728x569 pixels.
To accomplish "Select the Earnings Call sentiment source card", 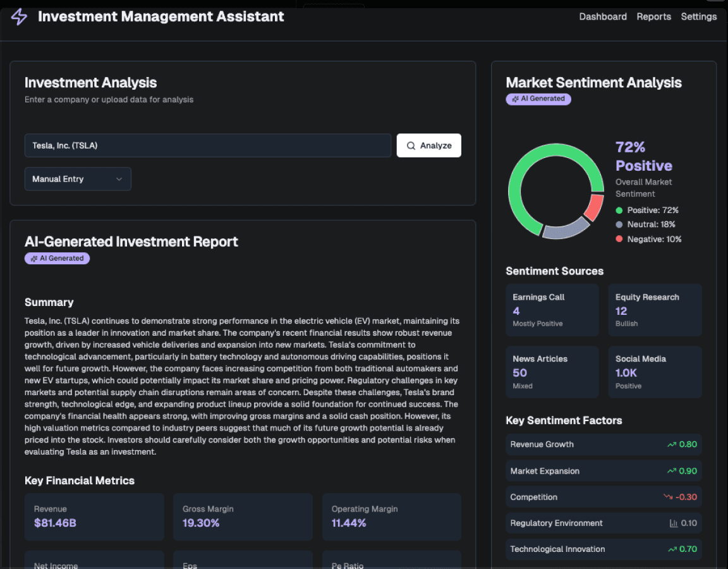I will click(x=552, y=310).
